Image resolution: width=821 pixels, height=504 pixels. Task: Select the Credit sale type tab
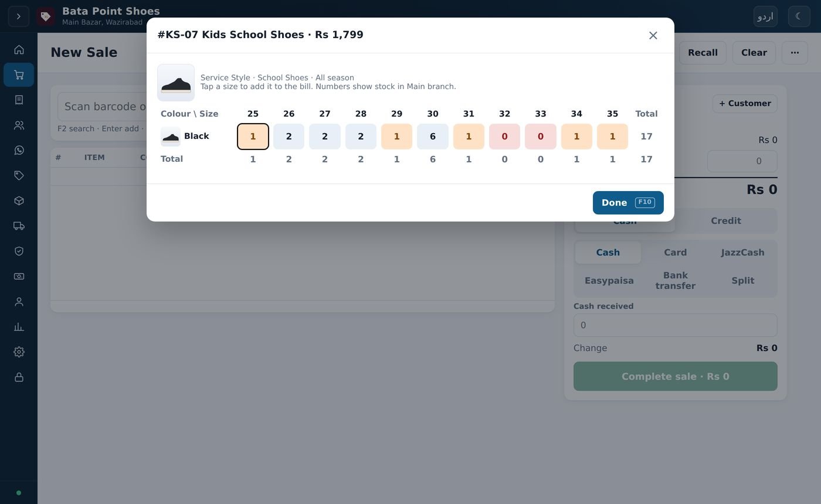tap(726, 221)
